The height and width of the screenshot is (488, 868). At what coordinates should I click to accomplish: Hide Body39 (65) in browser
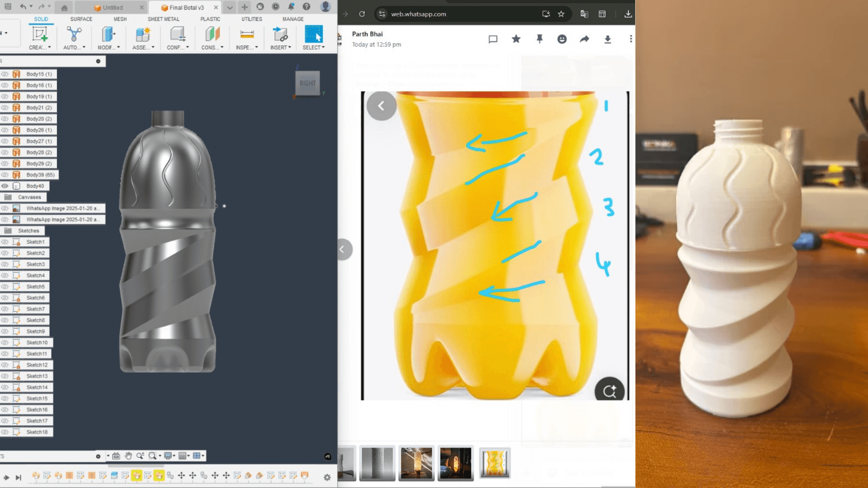5,175
